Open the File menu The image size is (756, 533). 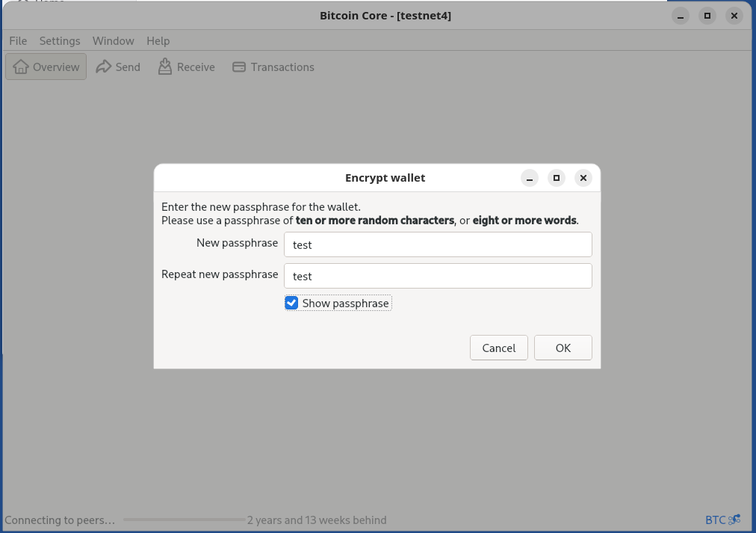tap(19, 41)
